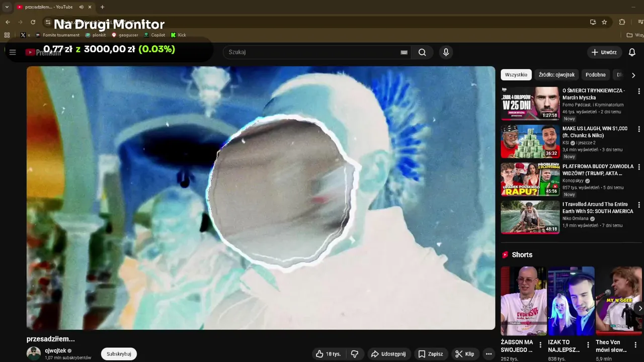Open the O ŚMIERCI TRYNKIEWICZA thumbnail
This screenshot has width=644, height=362.
click(530, 104)
